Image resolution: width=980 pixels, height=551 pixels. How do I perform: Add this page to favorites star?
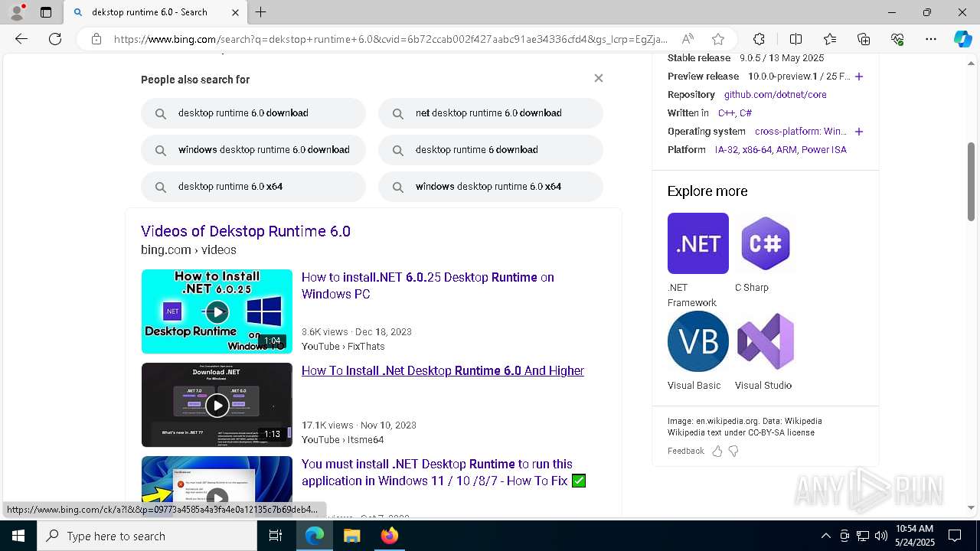tap(717, 39)
